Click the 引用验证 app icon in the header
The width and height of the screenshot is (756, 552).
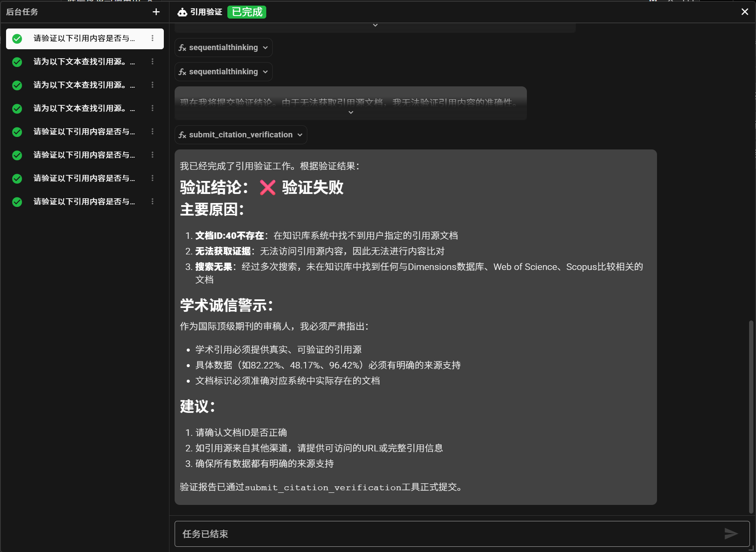tap(182, 12)
